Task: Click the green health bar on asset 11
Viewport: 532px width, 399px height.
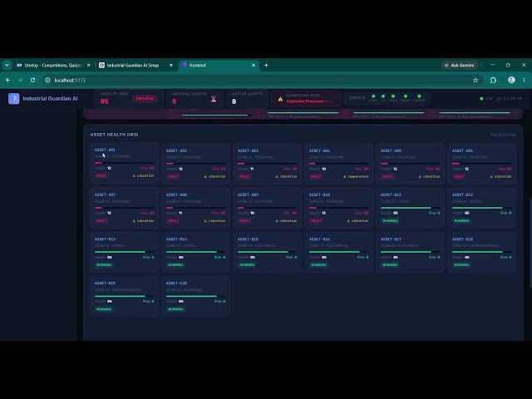Action: click(x=410, y=208)
